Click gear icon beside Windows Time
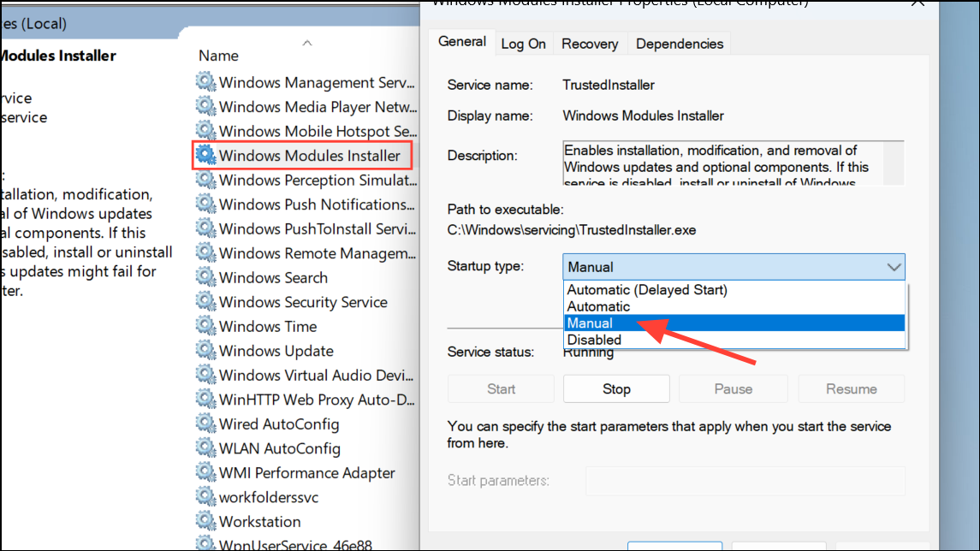980x551 pixels. point(205,325)
